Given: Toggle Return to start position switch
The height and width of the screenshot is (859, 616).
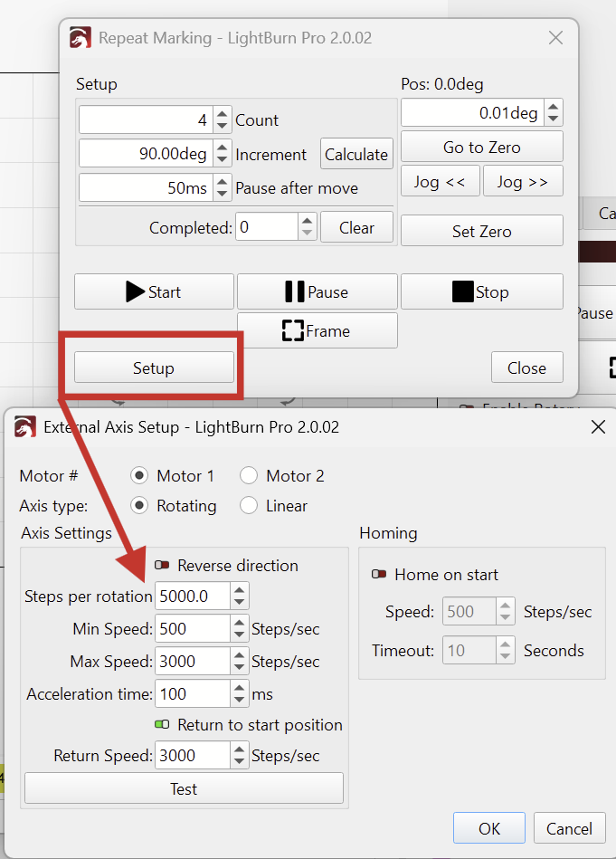Looking at the screenshot, I should 162,724.
